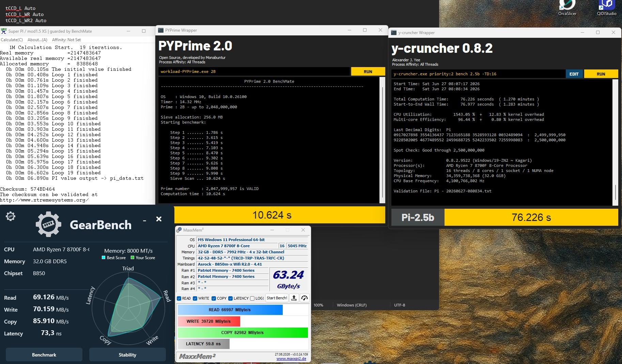Click the GearBench Read 69.126 MB/s value

coord(51,297)
